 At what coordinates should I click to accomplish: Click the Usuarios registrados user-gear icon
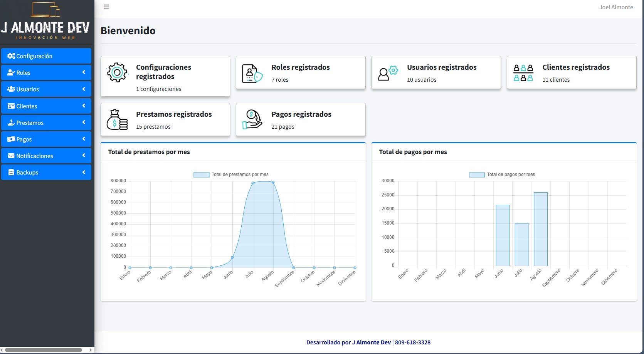[388, 73]
